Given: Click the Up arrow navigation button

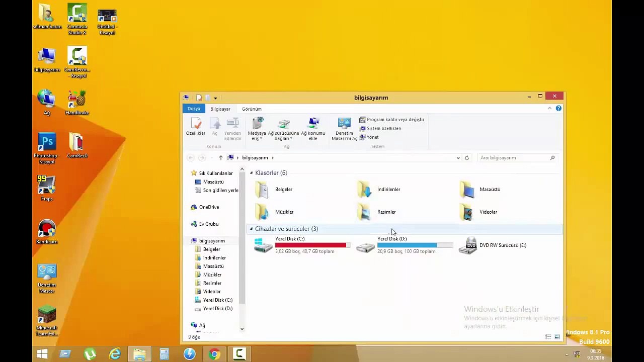Looking at the screenshot, I should tap(220, 158).
